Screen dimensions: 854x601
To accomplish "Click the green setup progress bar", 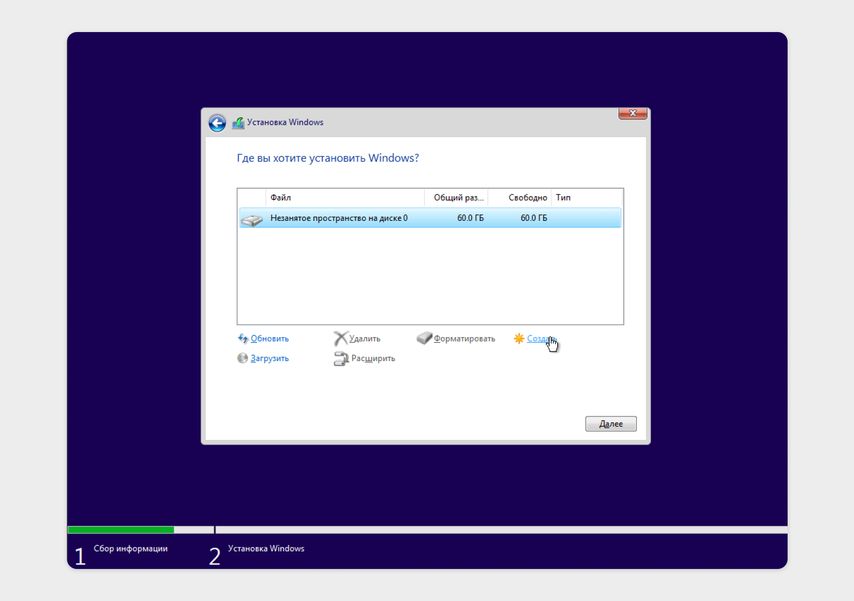I will (x=121, y=530).
